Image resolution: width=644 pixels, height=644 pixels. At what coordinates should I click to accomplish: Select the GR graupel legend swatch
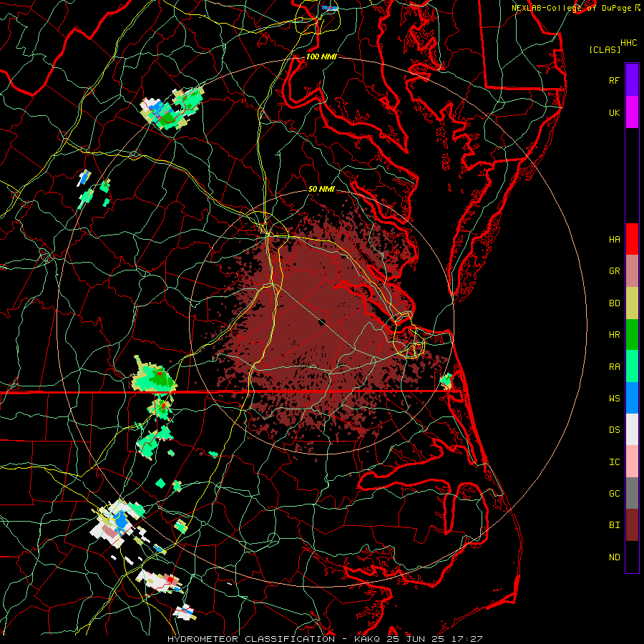coord(632,271)
